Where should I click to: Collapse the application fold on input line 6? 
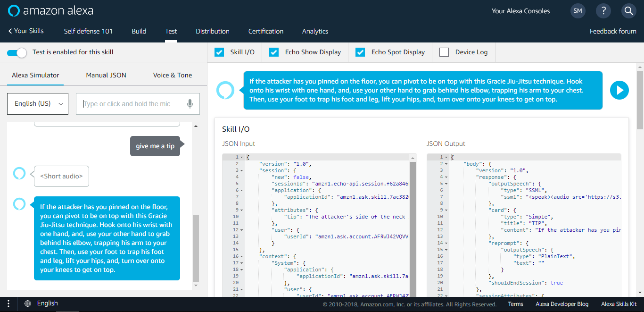pos(241,190)
